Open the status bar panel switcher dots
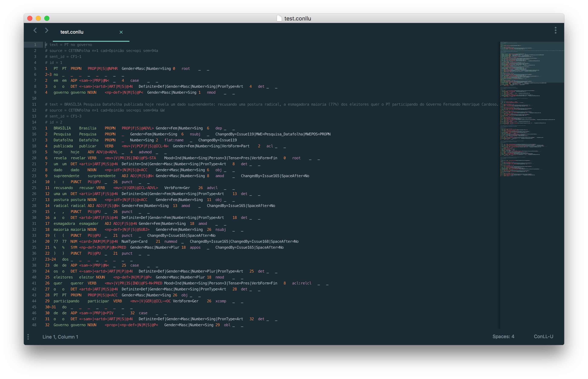The height and width of the screenshot is (379, 588). (28, 337)
